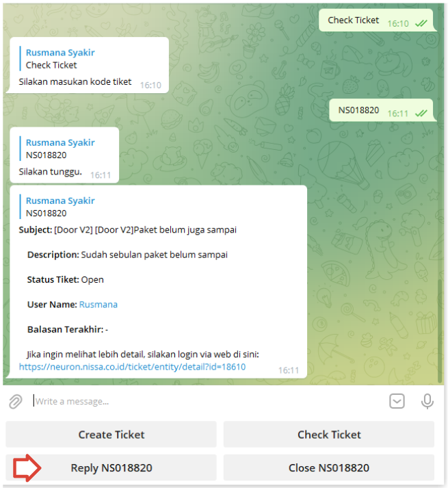Click the red arrow beside Reply NS018820
Viewport: 448px width, 488px height.
click(27, 467)
